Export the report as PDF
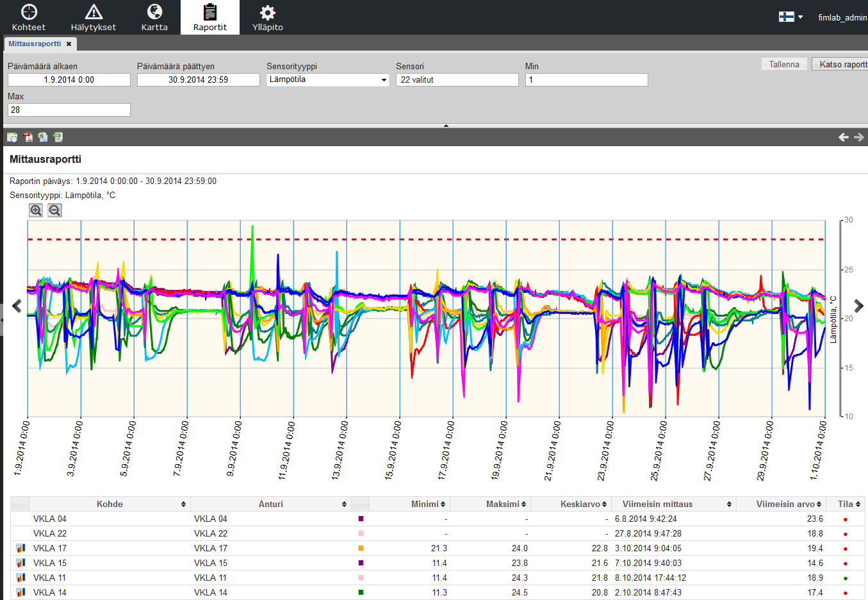This screenshot has width=868, height=600. pos(28,137)
